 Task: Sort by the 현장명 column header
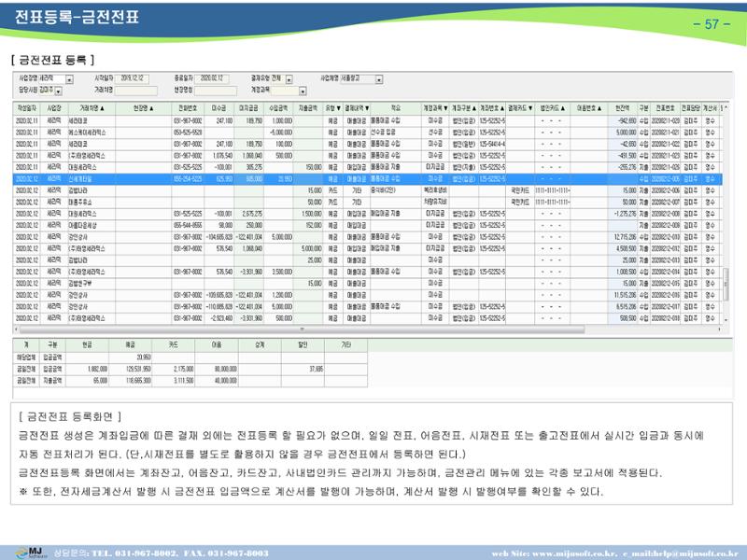point(144,108)
